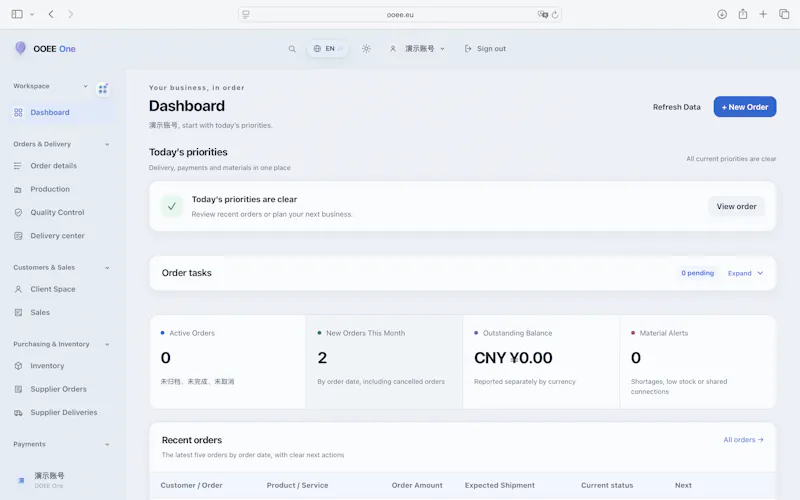Click the Delivery center icon
Screen dimensions: 800x500
tap(18, 236)
